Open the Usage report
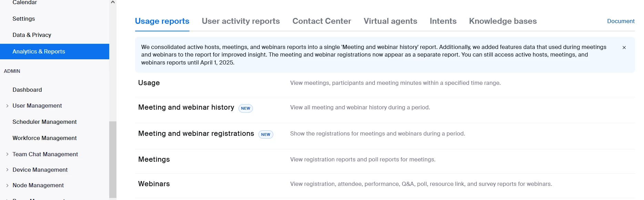This screenshot has width=644, height=200. pyautogui.click(x=149, y=83)
